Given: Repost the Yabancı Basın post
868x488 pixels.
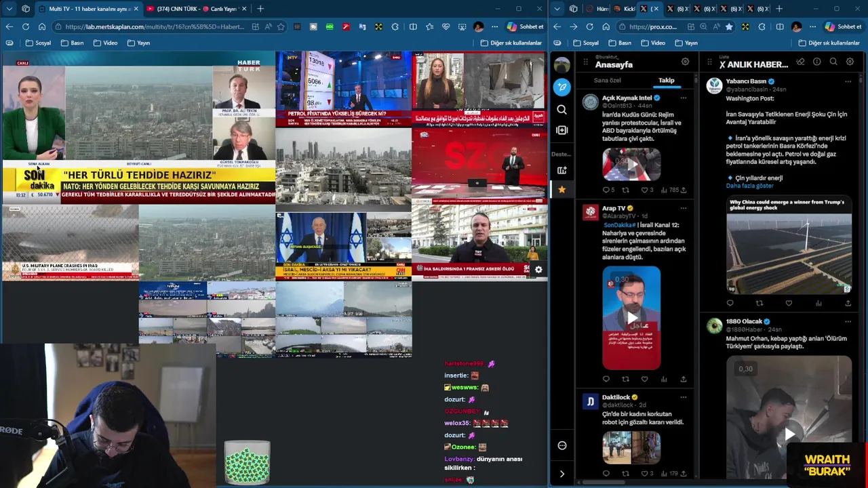Looking at the screenshot, I should 759,303.
